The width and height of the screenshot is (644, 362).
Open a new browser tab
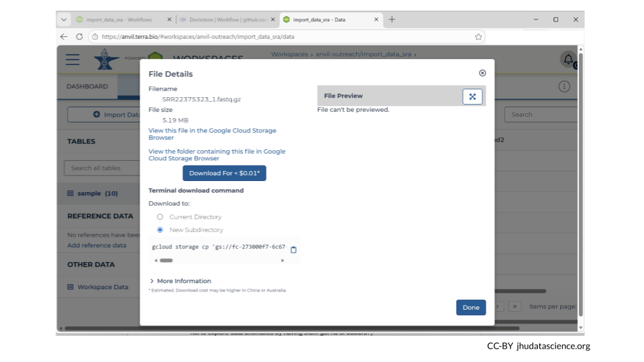pyautogui.click(x=392, y=19)
